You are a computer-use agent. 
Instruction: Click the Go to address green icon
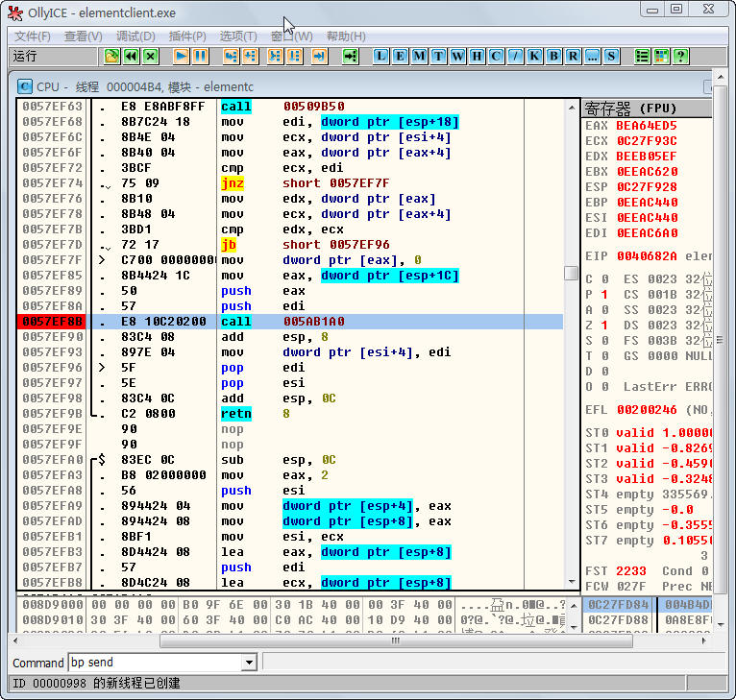(x=350, y=57)
